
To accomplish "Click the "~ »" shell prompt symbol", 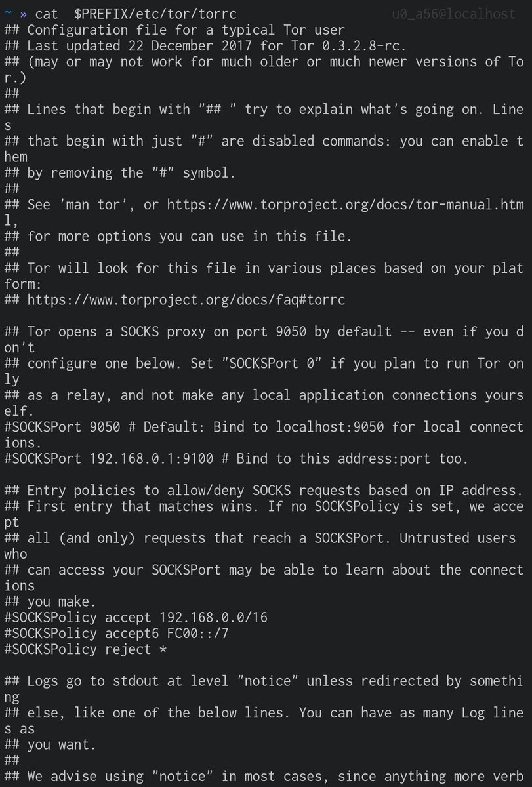I will click(16, 14).
